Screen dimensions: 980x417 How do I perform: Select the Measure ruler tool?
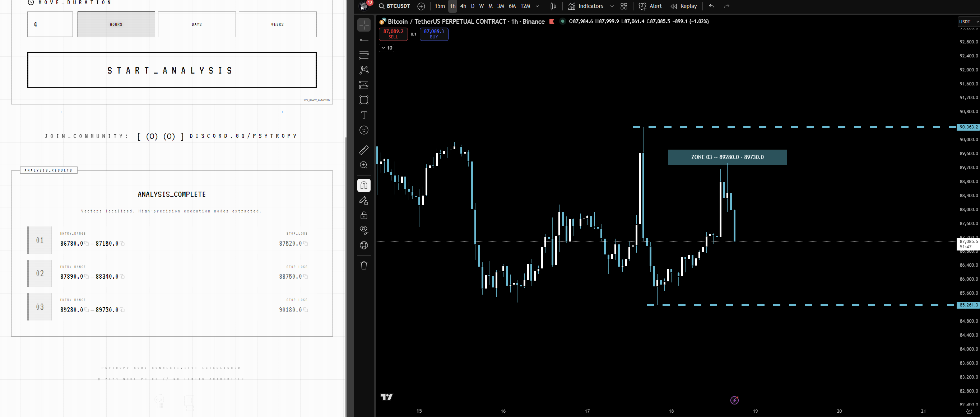tap(364, 150)
